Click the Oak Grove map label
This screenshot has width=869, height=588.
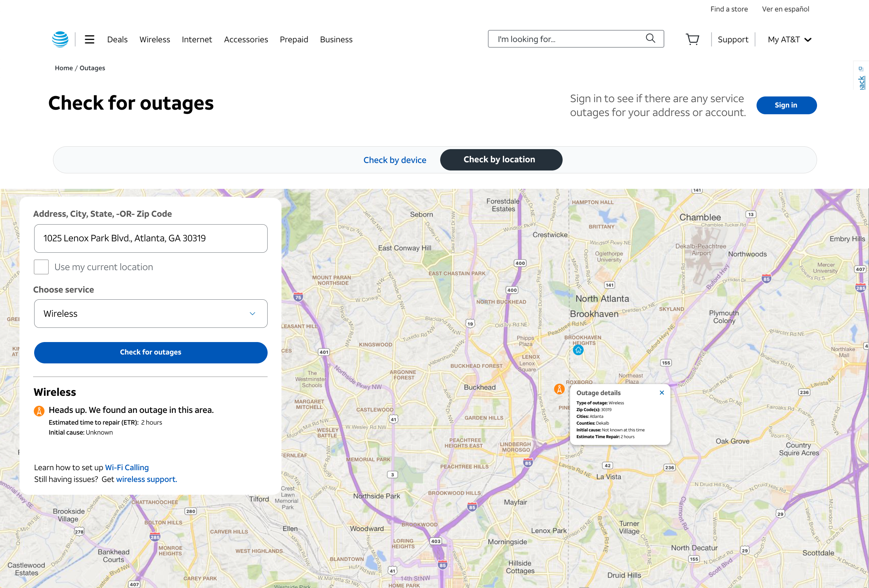point(732,441)
